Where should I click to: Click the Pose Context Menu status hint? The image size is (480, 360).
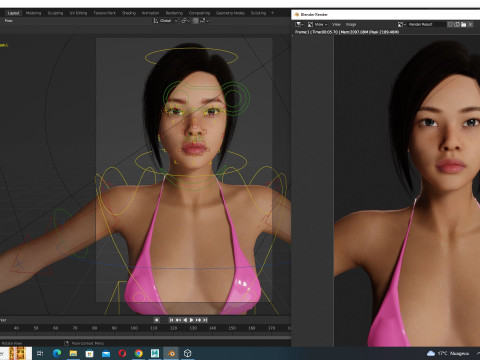point(84,343)
